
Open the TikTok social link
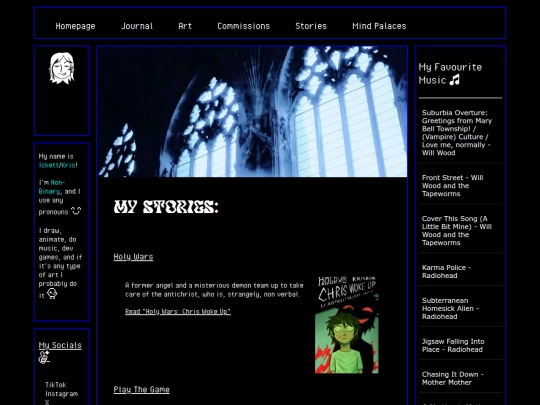point(55,385)
